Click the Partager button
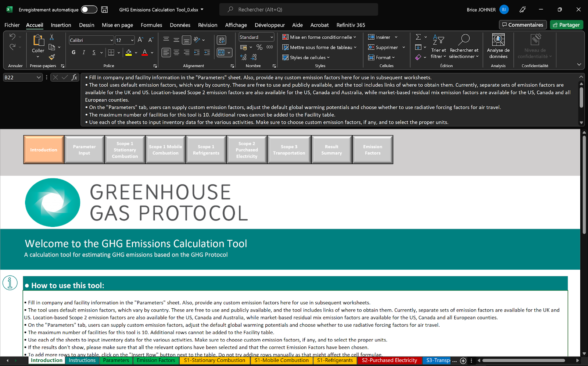This screenshot has height=366, width=588. coord(566,25)
